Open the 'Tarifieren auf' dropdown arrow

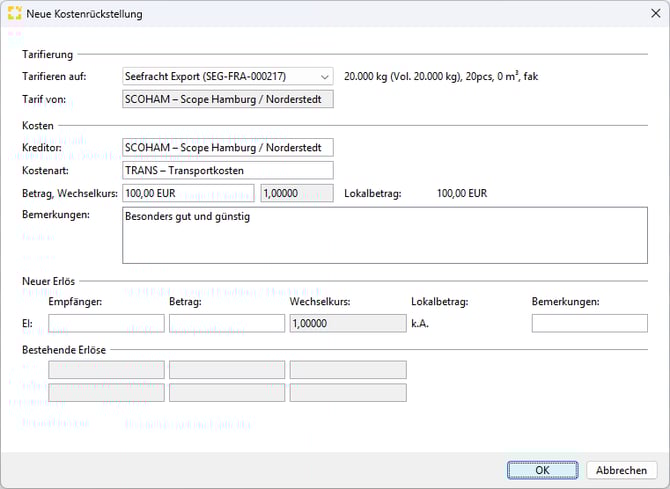(325, 77)
